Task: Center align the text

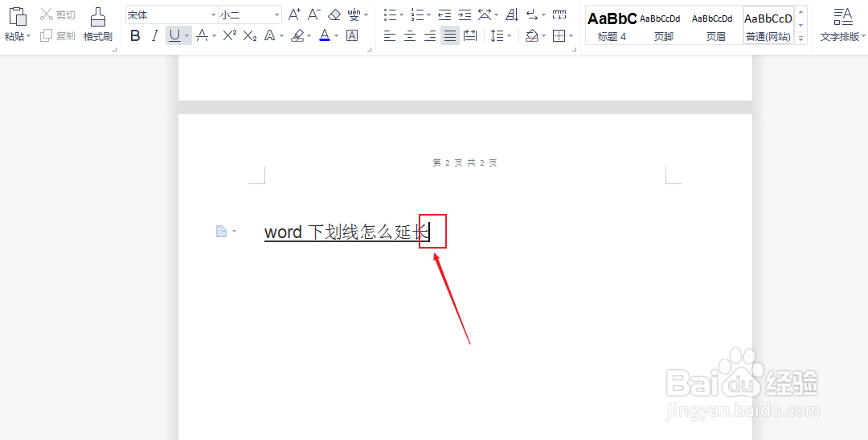Action: pos(410,36)
